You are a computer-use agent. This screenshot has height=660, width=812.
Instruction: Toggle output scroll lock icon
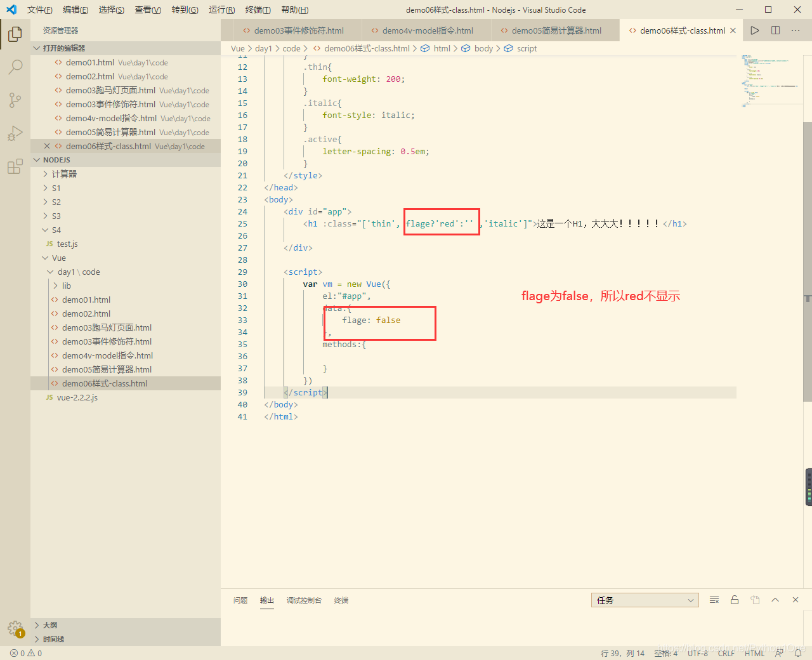735,600
